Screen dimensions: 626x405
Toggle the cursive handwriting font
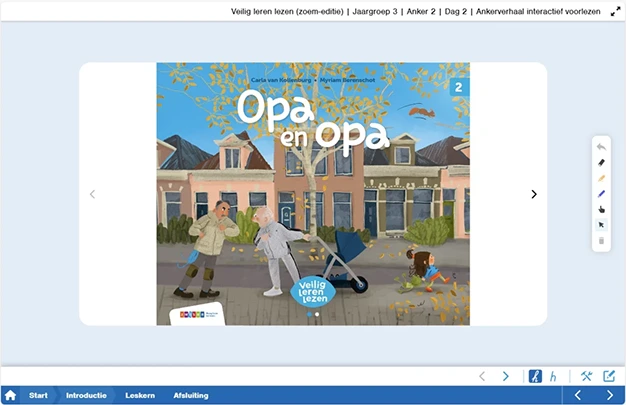pos(535,376)
